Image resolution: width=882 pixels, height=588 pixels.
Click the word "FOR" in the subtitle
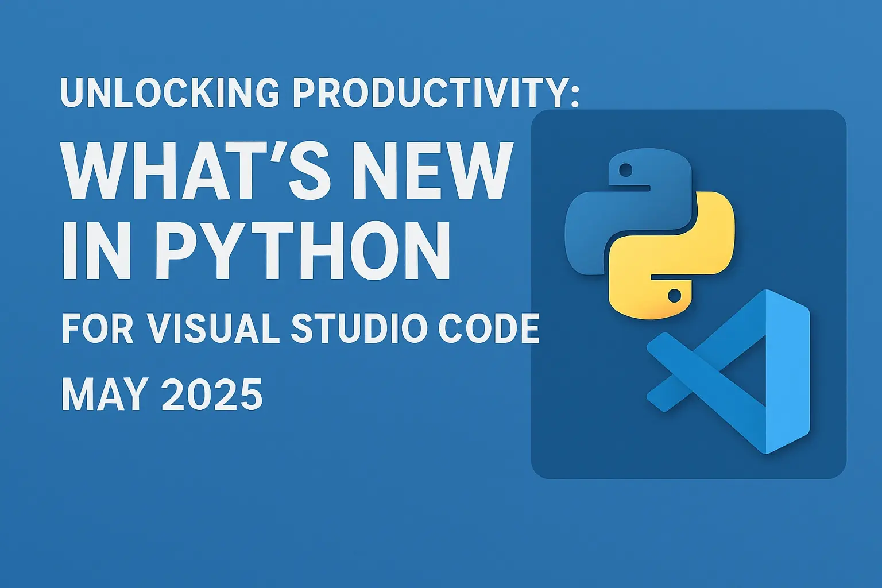click(97, 328)
